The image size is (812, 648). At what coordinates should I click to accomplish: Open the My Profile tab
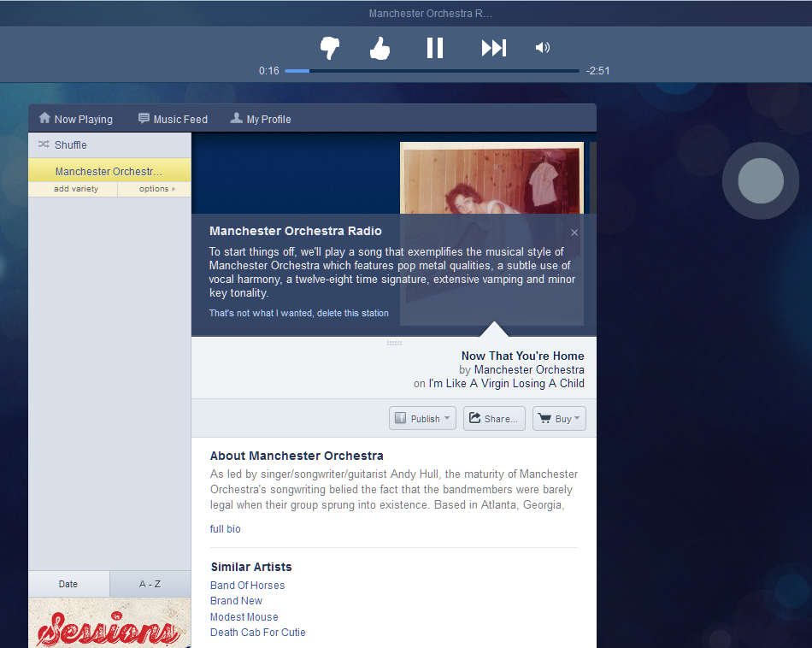[261, 119]
